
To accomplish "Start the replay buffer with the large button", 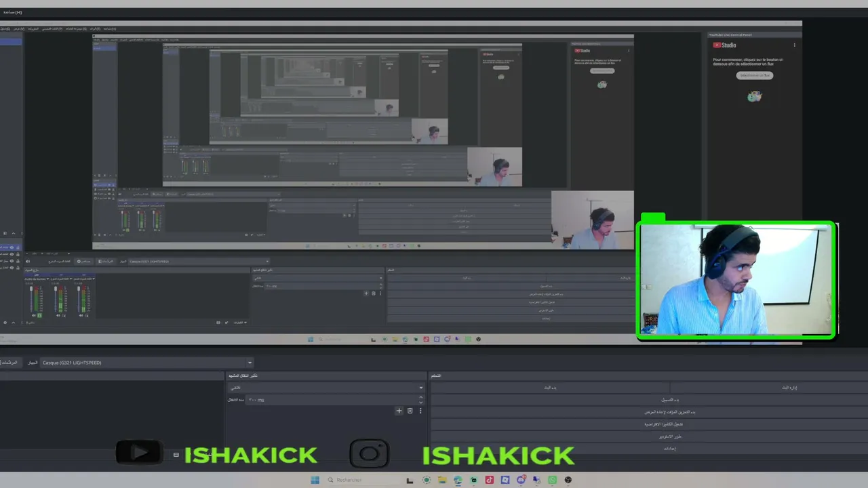I will [650, 412].
